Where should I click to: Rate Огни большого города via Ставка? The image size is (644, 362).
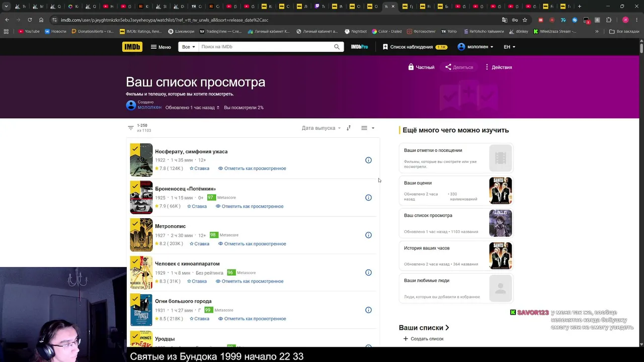pos(199,319)
